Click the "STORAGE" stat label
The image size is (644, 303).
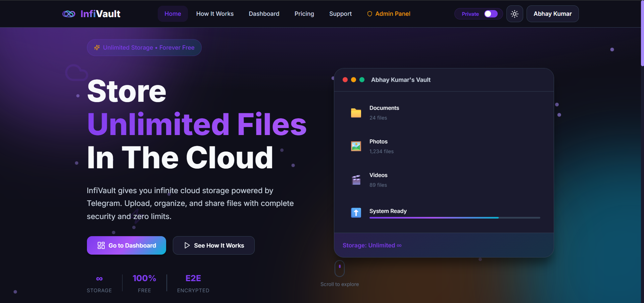click(99, 291)
